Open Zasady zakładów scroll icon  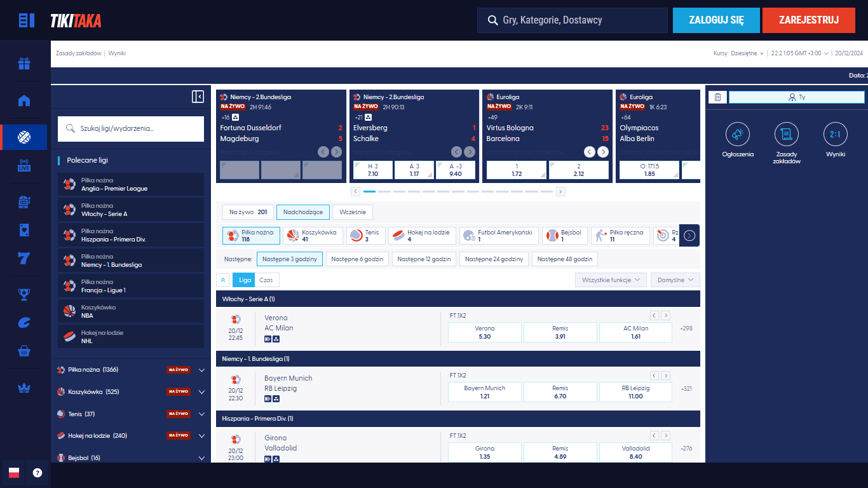(787, 134)
